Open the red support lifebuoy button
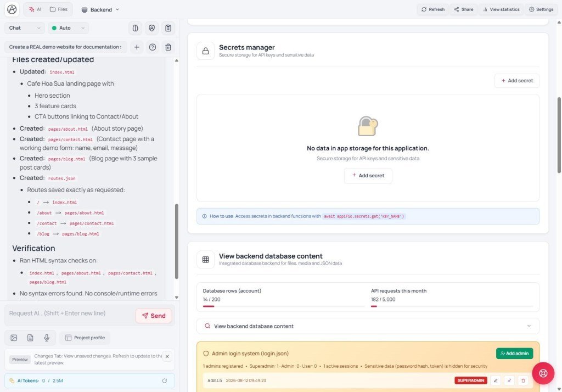The width and height of the screenshot is (562, 392). pos(543,373)
